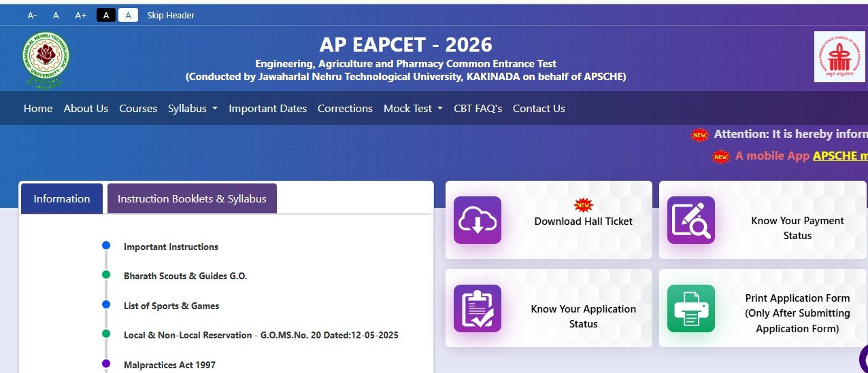Viewport: 868px width, 373px height.
Task: Open the Malpractices Act 1997 link
Action: (169, 365)
